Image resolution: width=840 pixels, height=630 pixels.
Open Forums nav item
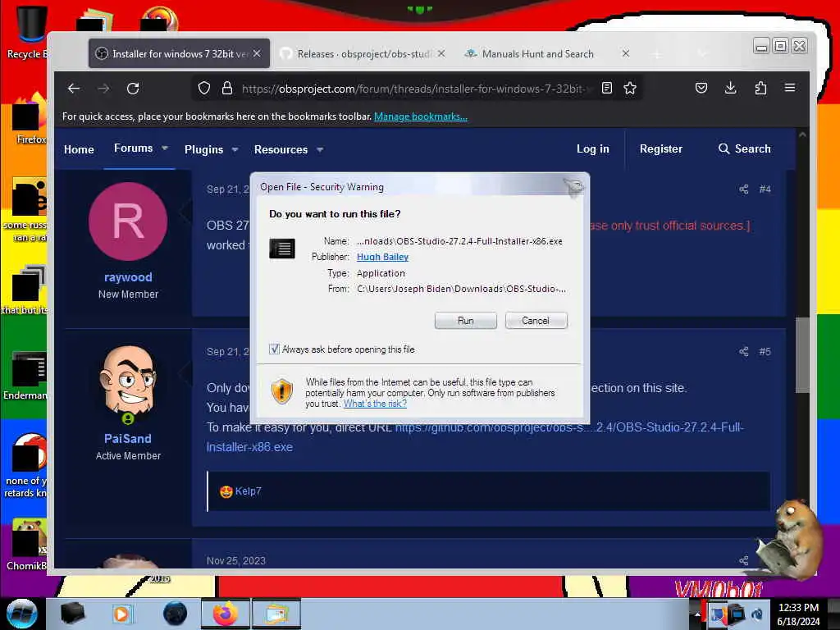pyautogui.click(x=134, y=148)
